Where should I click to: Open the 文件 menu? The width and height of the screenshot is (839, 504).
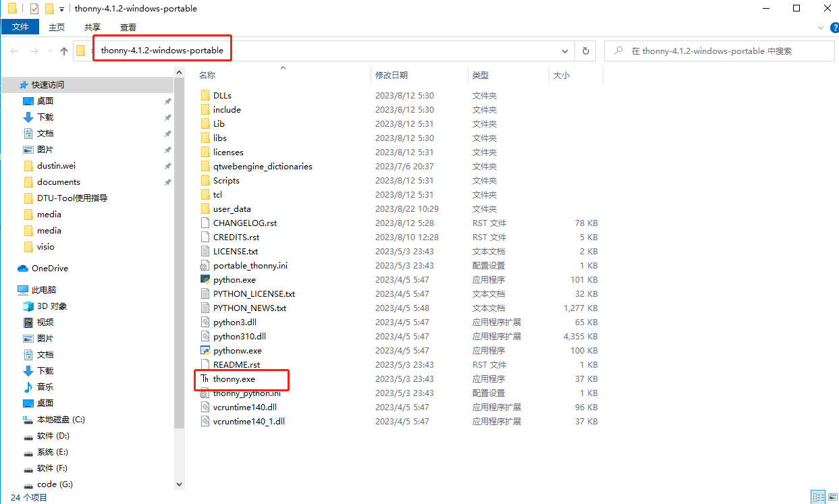(21, 27)
